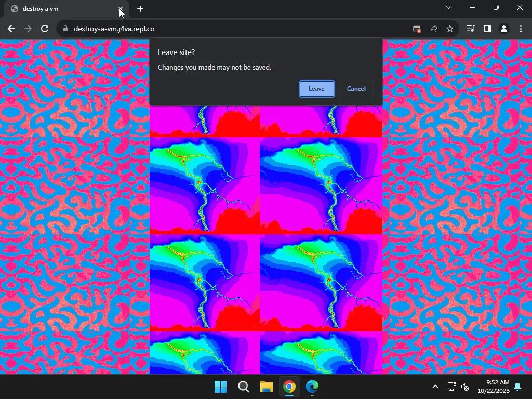
Task: Click the Leave button in the dialog
Action: tap(316, 89)
